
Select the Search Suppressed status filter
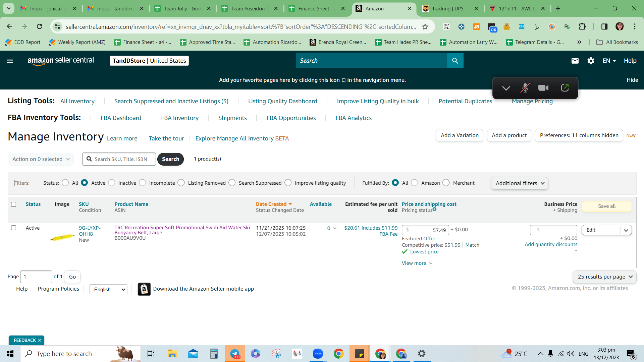click(232, 183)
